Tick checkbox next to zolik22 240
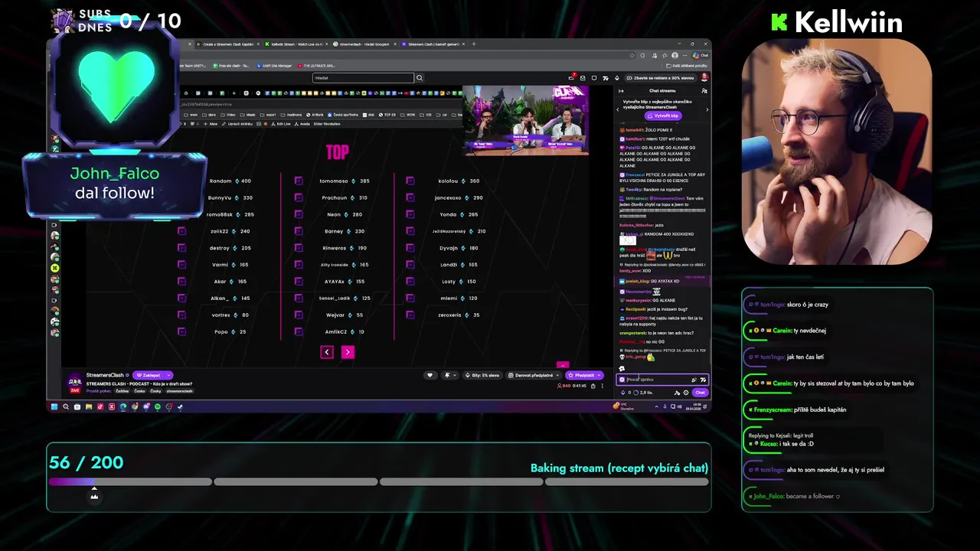The image size is (980, 551). (x=181, y=231)
